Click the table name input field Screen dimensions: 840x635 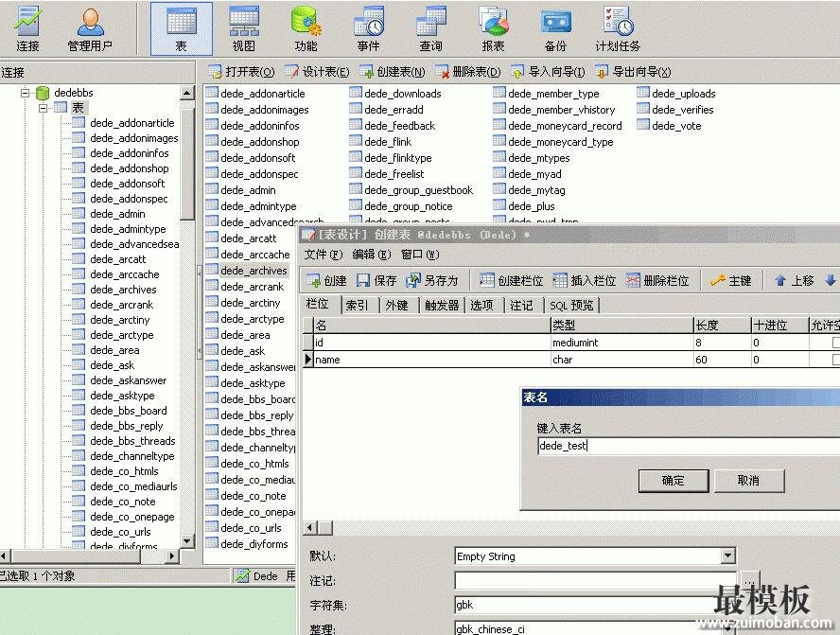(x=689, y=446)
